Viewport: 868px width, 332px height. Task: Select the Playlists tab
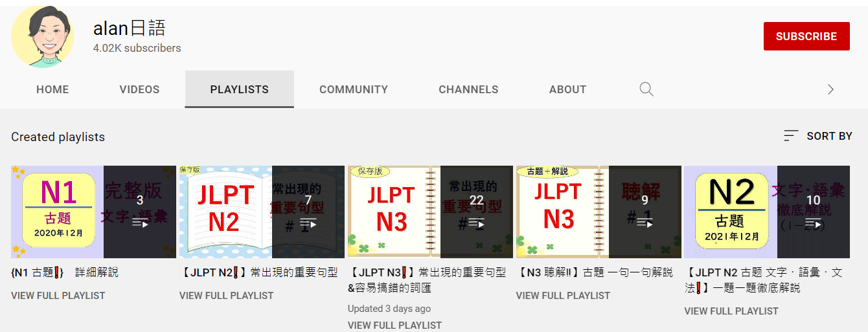pyautogui.click(x=240, y=89)
